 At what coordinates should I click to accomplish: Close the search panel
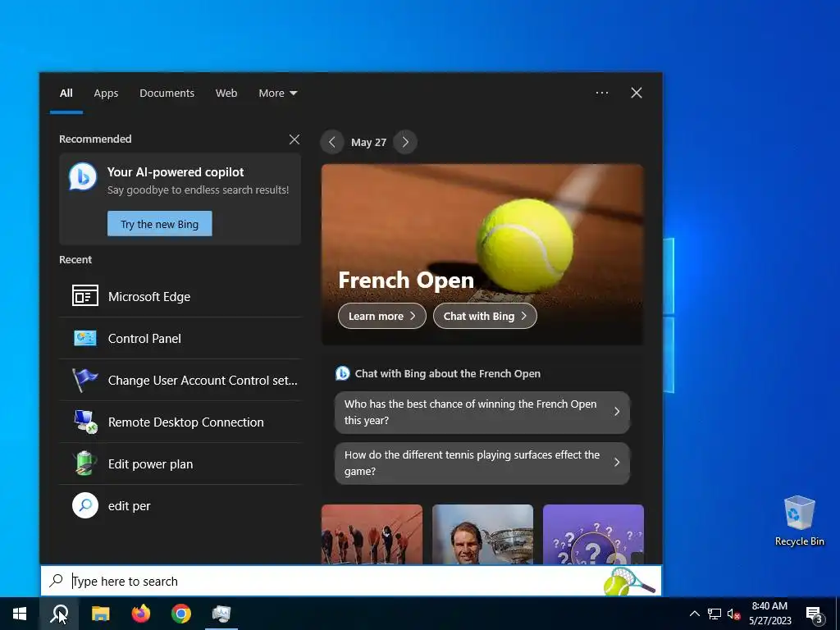(636, 93)
